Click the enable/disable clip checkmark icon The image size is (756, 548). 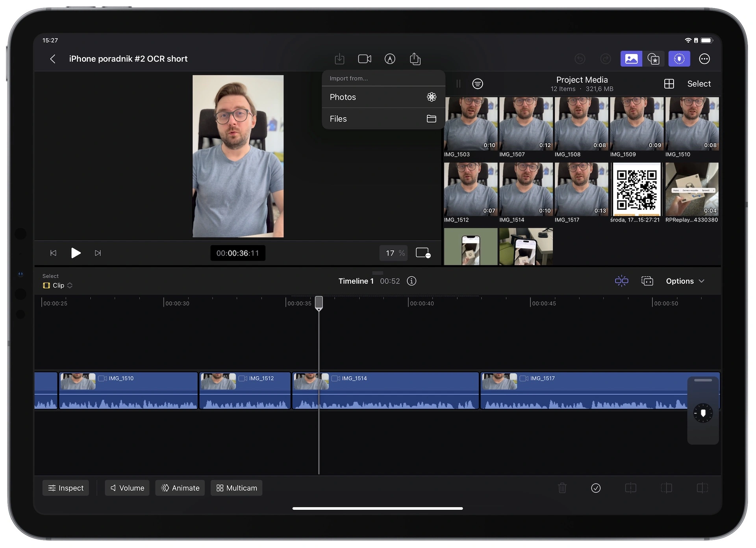(596, 488)
